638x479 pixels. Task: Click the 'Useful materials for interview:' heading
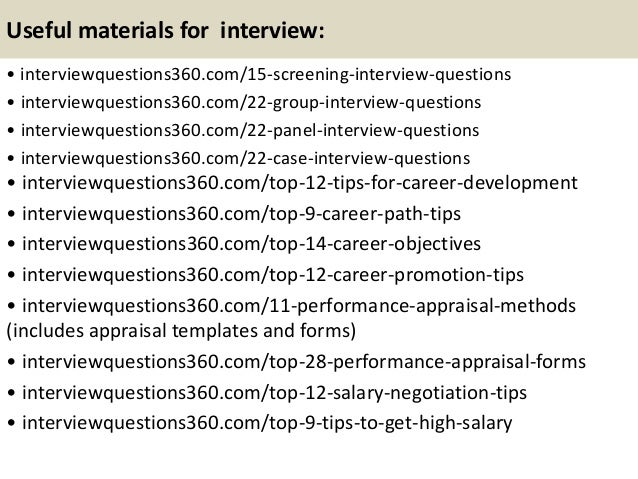pyautogui.click(x=165, y=31)
